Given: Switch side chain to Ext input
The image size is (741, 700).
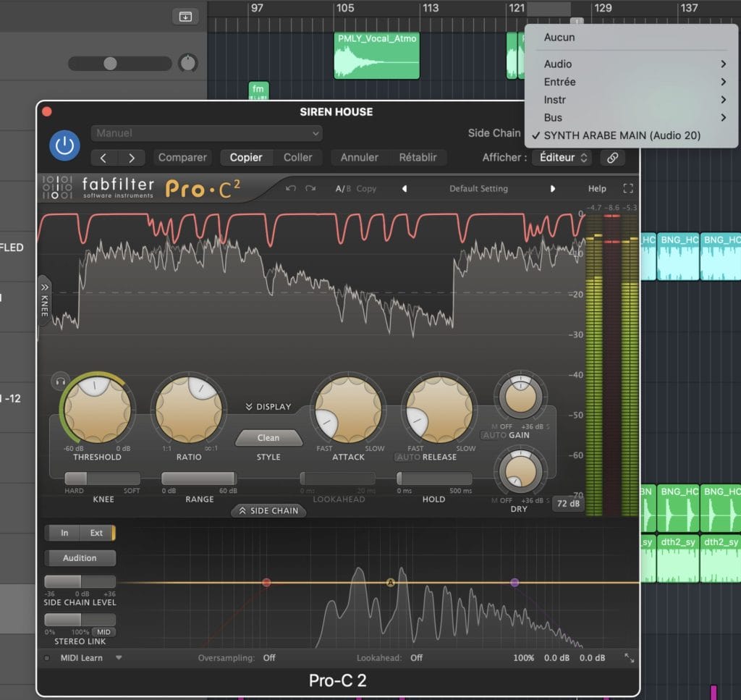Looking at the screenshot, I should tap(96, 533).
